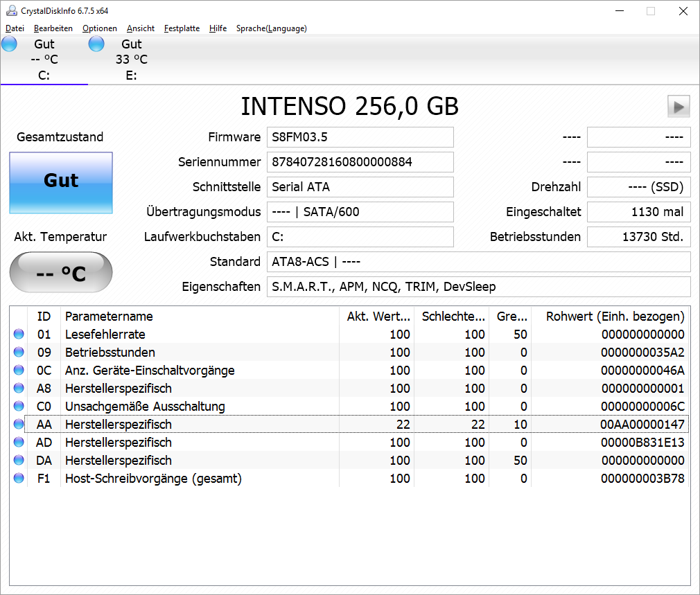Minimize the CrystalDiskInfo window
The width and height of the screenshot is (700, 595).
click(x=620, y=10)
